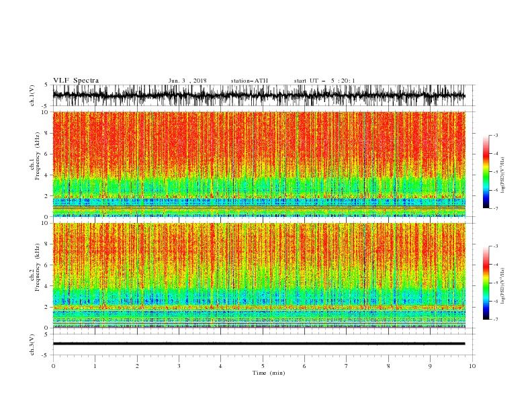Click the ch.2 frequency tick label "6"
This screenshot has height=411, width=532.
(46, 265)
